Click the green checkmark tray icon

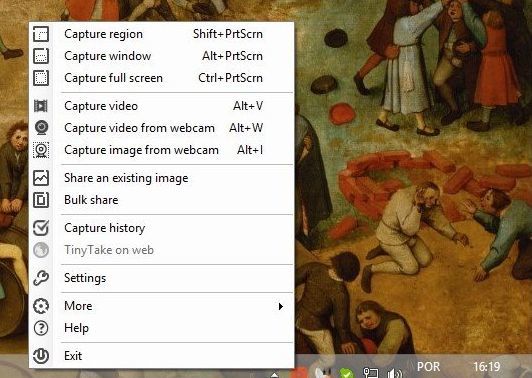click(345, 373)
